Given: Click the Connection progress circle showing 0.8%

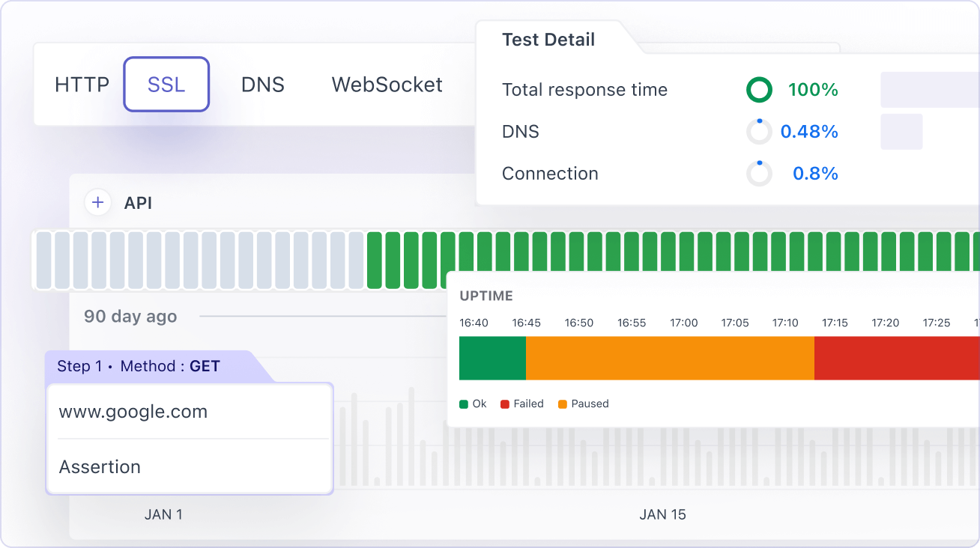Looking at the screenshot, I should click(759, 173).
